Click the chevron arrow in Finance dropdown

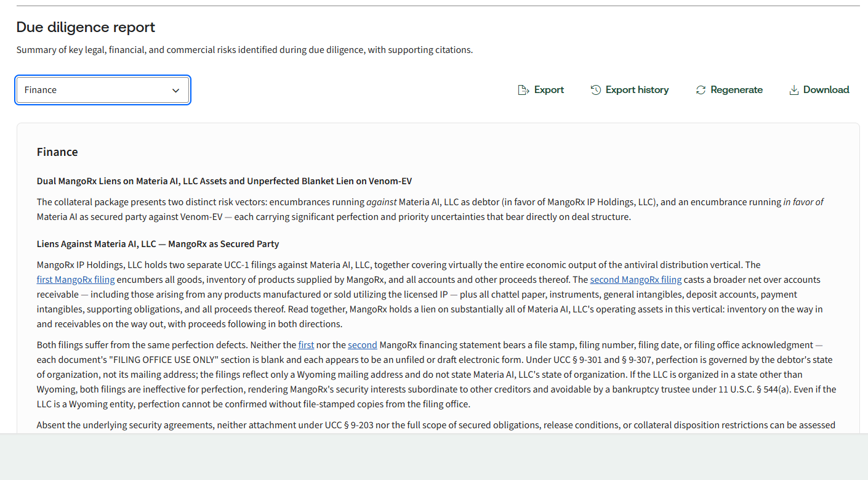tap(176, 91)
